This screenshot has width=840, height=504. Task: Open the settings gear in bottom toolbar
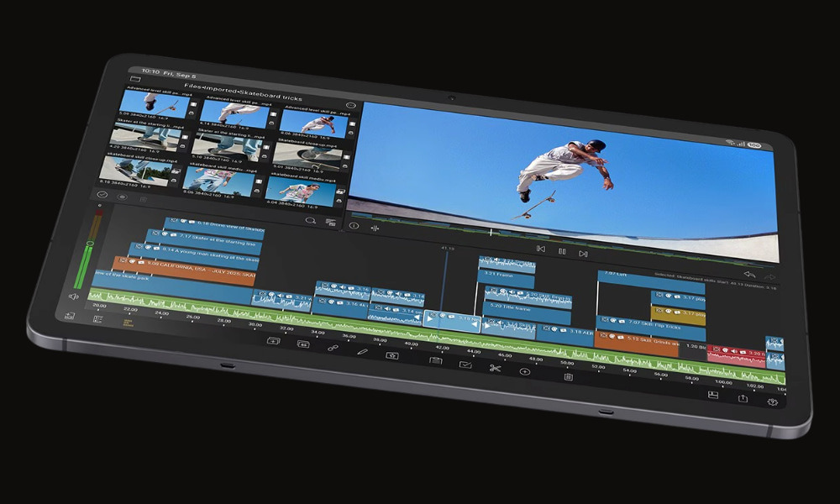pos(773,402)
